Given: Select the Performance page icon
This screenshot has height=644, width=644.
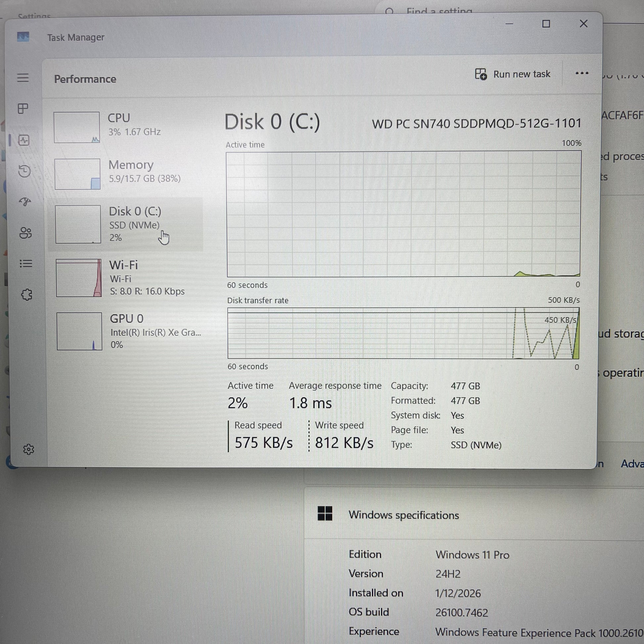Looking at the screenshot, I should coord(24,140).
